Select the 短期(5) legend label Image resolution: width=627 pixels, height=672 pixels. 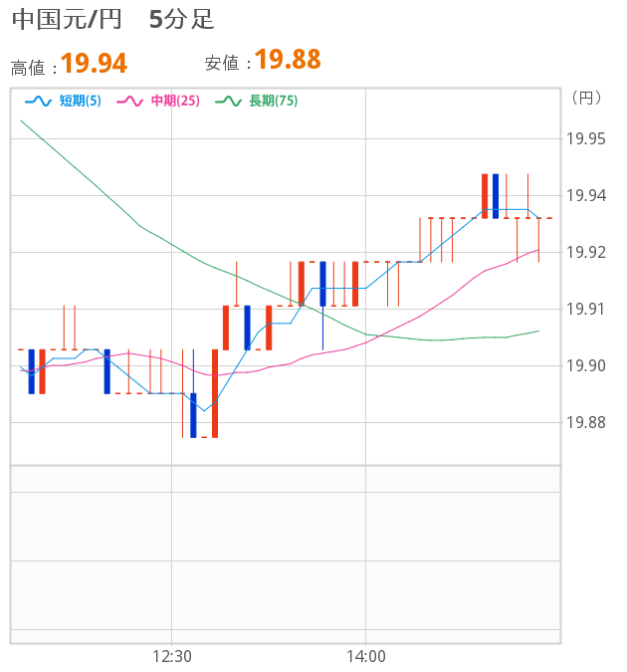pos(81,101)
